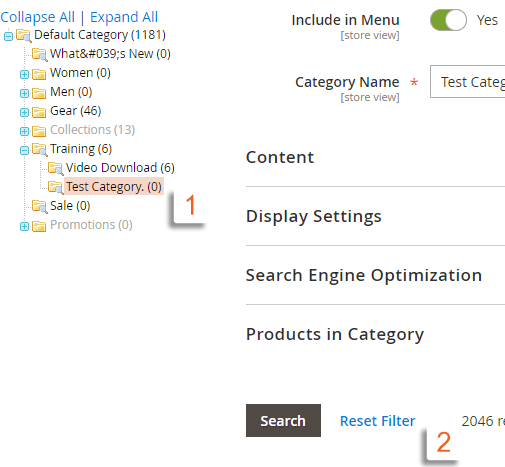Click the Reset Filter link
Image resolution: width=505 pixels, height=467 pixels.
pyautogui.click(x=377, y=421)
